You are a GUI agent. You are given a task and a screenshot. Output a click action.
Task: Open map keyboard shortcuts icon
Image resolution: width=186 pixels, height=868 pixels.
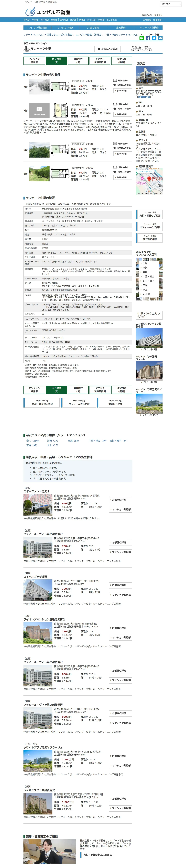pos(139,194)
